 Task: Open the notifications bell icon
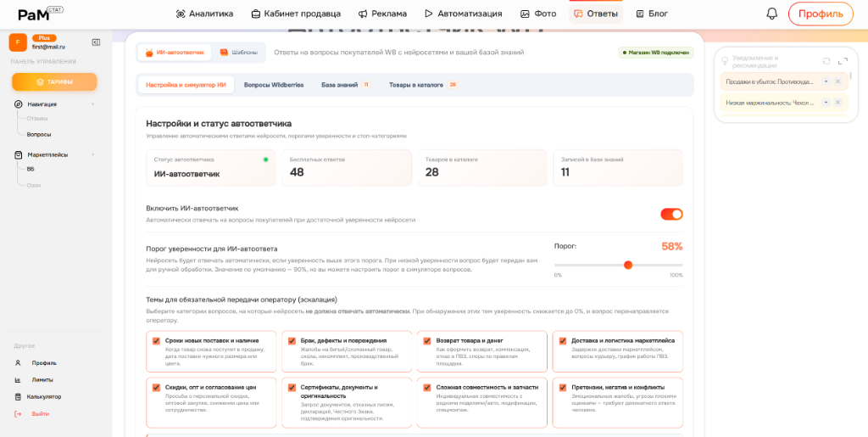pyautogui.click(x=771, y=14)
